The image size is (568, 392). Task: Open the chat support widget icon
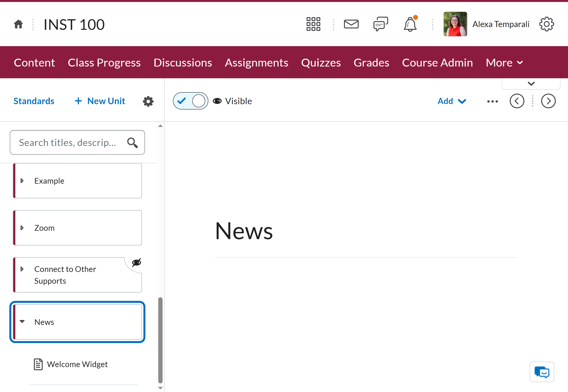pyautogui.click(x=542, y=372)
